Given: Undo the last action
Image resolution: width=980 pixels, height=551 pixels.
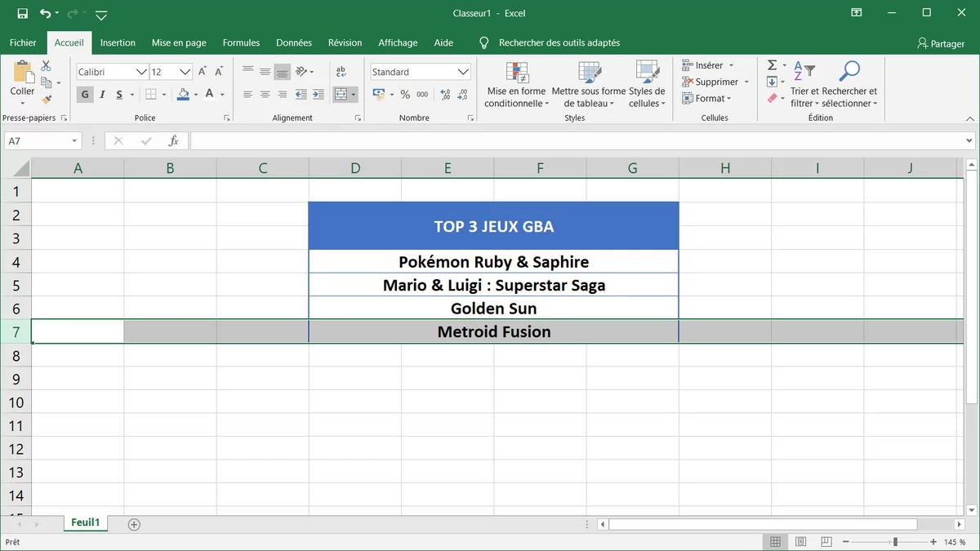Looking at the screenshot, I should [x=46, y=14].
